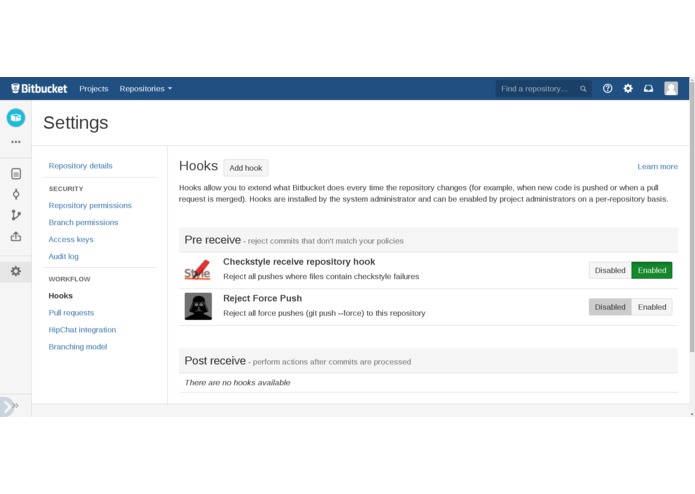Open Projects in the top navigation
This screenshot has height=494, width=695.
point(94,89)
